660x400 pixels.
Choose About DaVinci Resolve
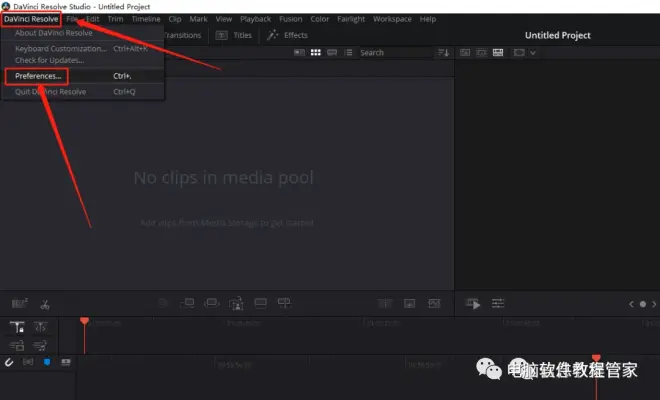click(x=53, y=33)
